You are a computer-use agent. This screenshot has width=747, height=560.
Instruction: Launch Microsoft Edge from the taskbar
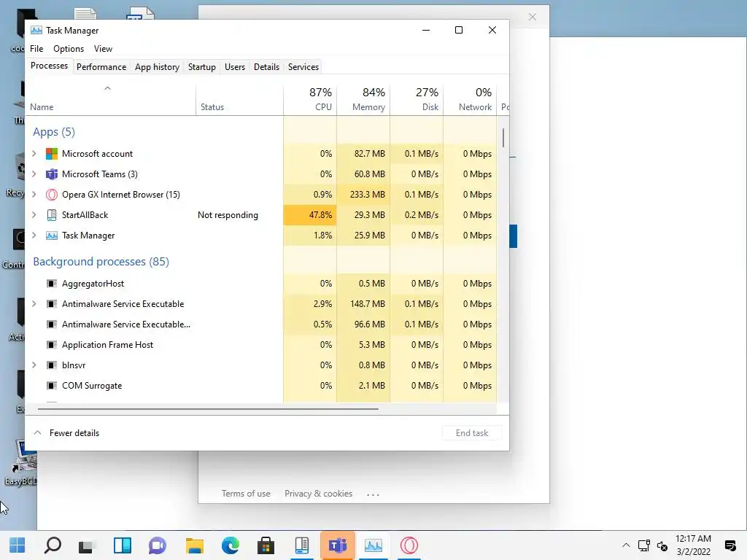tap(231, 545)
